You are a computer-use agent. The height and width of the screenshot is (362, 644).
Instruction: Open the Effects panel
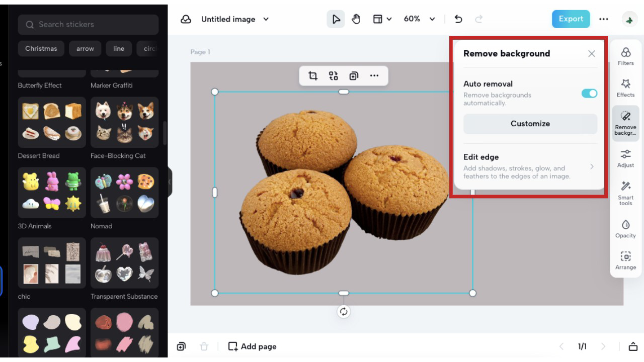tap(626, 88)
